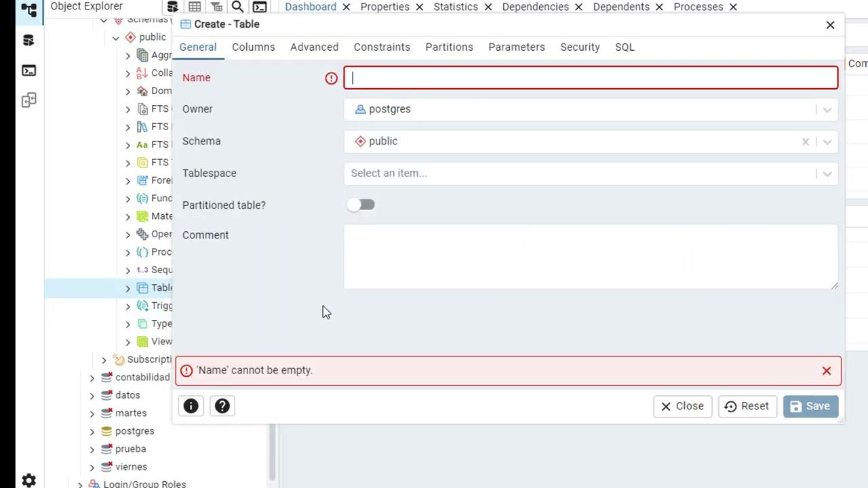The height and width of the screenshot is (488, 868).
Task: Open the Query Tool icon in left sidebar
Action: 28,40
